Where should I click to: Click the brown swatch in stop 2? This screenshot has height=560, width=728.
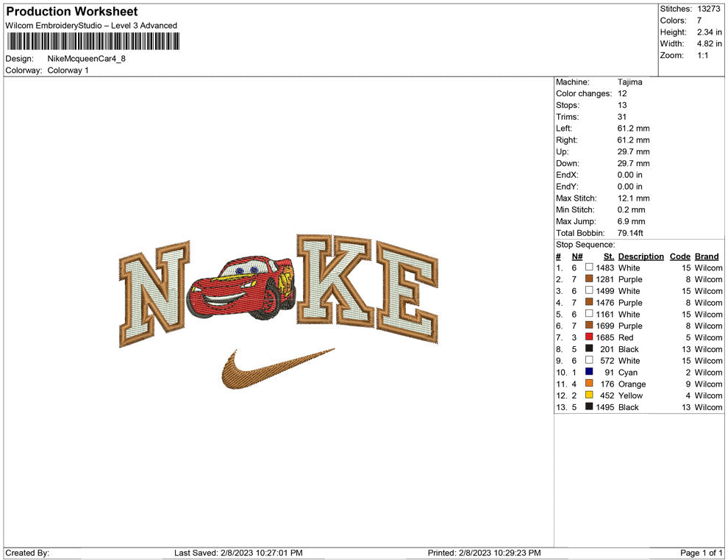589,279
